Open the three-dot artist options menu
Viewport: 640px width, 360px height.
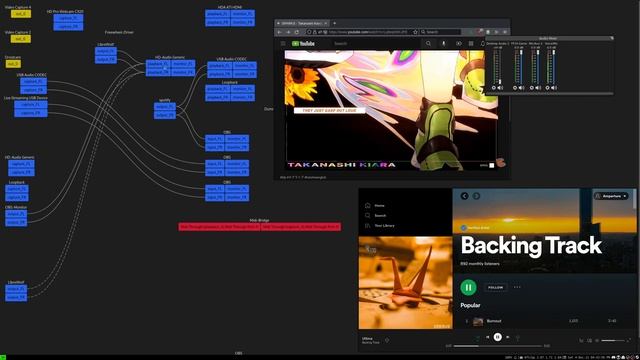pyautogui.click(x=517, y=287)
